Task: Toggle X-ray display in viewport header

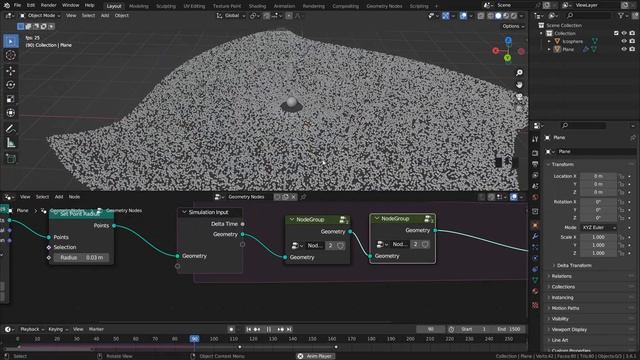Action: click(481, 16)
